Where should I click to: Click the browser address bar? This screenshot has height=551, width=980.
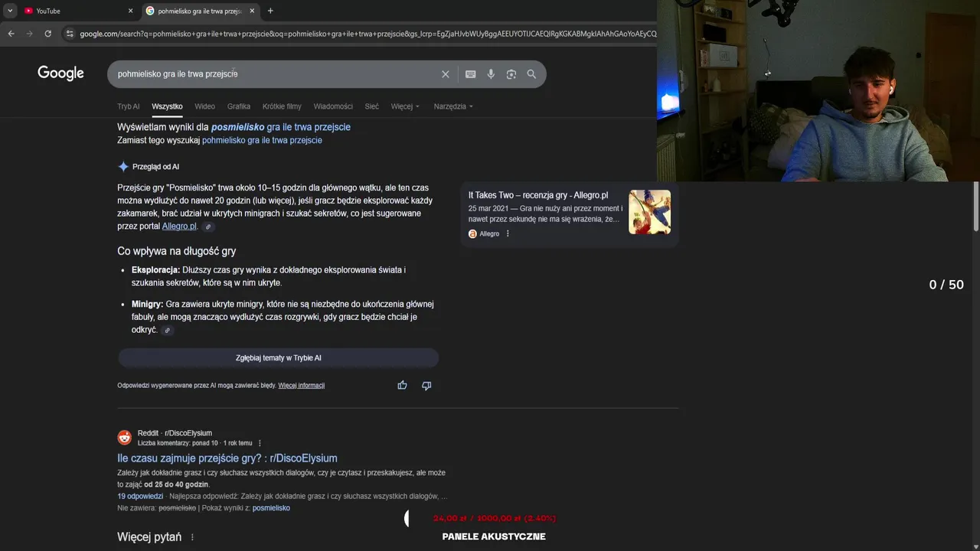pyautogui.click(x=367, y=34)
